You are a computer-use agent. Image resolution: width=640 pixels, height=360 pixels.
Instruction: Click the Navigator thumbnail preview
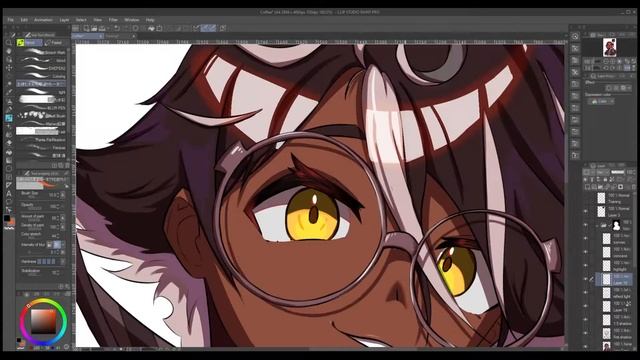coord(609,48)
